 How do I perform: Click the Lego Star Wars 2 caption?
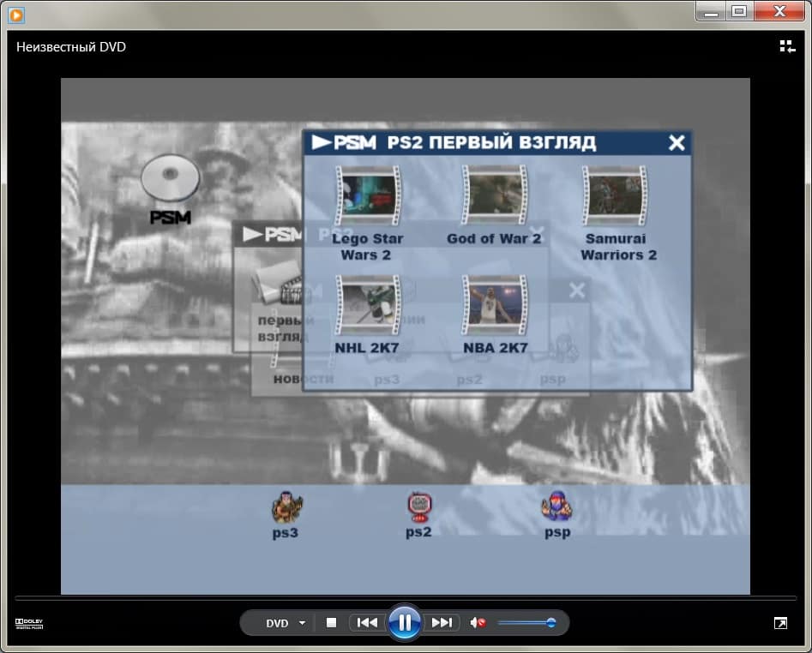point(367,247)
